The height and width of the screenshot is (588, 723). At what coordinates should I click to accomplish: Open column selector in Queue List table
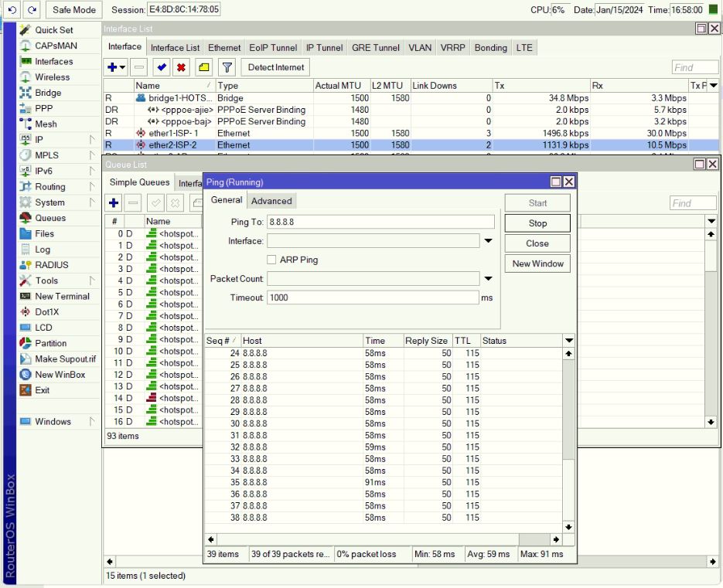point(711,221)
